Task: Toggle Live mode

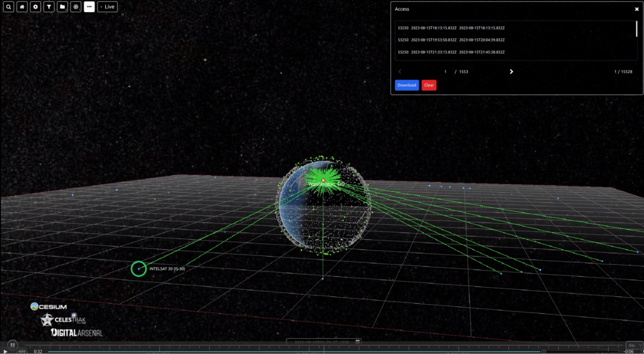Action: [108, 7]
